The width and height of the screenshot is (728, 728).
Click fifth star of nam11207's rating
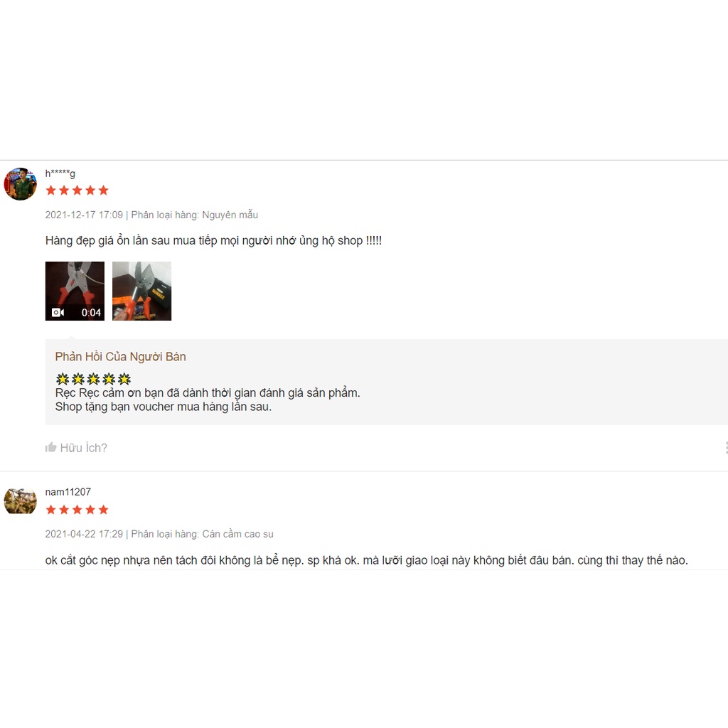click(x=103, y=509)
